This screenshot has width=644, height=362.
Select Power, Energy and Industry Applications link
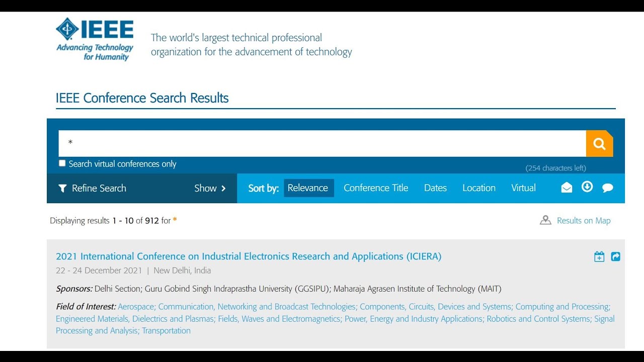pyautogui.click(x=414, y=319)
